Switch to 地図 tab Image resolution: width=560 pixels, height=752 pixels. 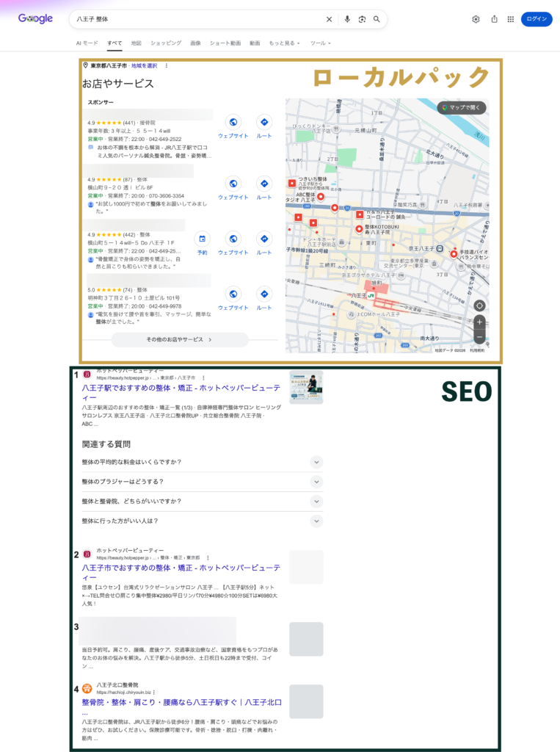point(137,43)
